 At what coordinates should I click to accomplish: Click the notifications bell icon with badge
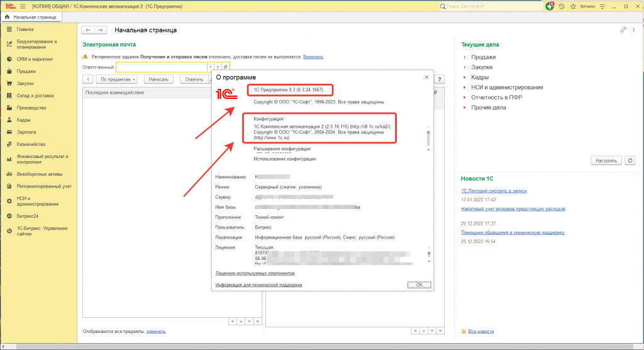(x=550, y=6)
